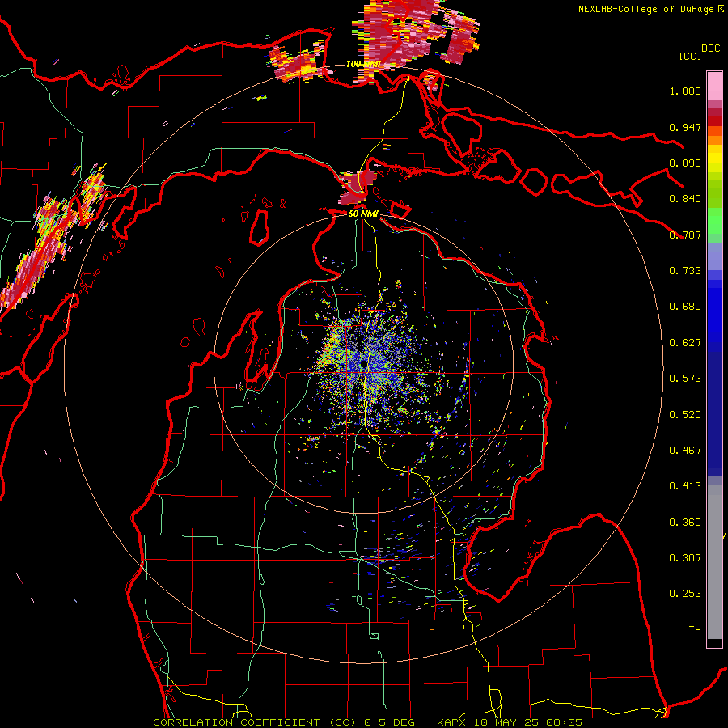This screenshot has height=728, width=728.
Task: Click the [CC] legend heading
Action: (x=690, y=56)
